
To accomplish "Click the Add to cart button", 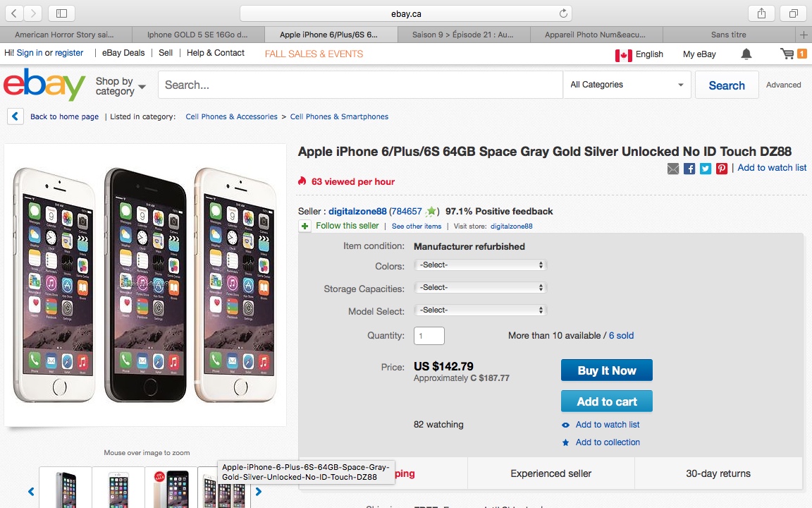I will pos(606,401).
